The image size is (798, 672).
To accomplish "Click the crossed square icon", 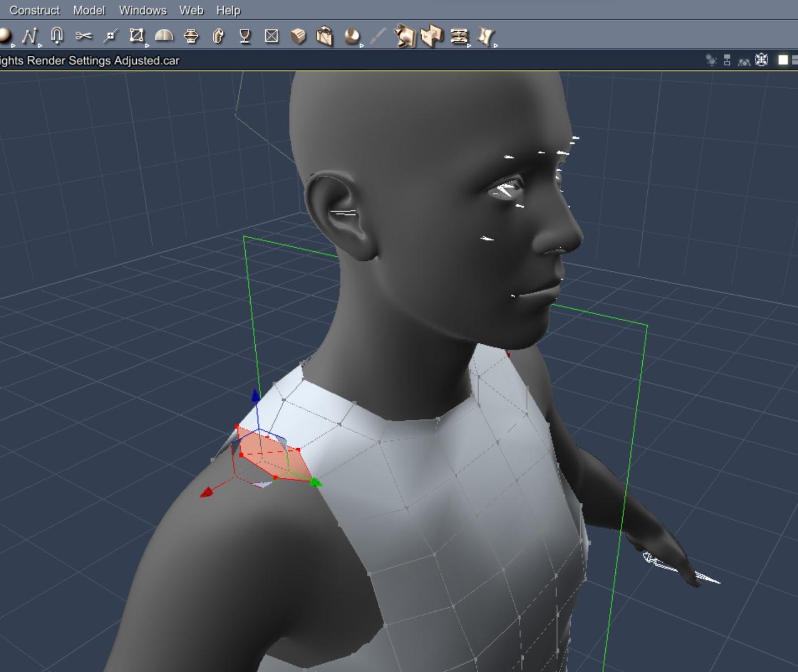I will coord(271,36).
